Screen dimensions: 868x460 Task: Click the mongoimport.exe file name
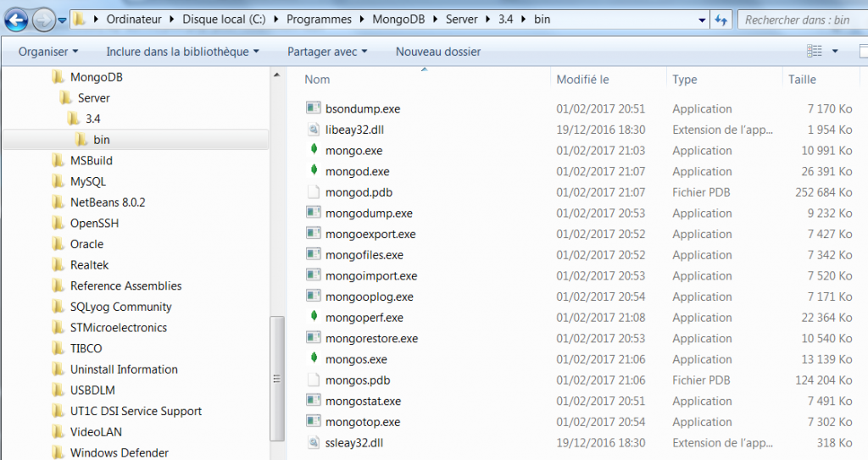(x=371, y=275)
